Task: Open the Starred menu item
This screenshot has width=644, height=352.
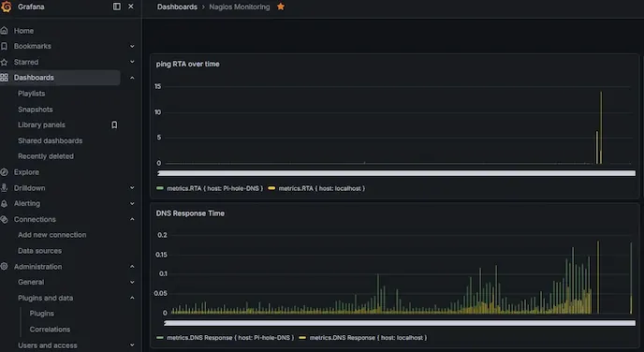Action: (26, 62)
